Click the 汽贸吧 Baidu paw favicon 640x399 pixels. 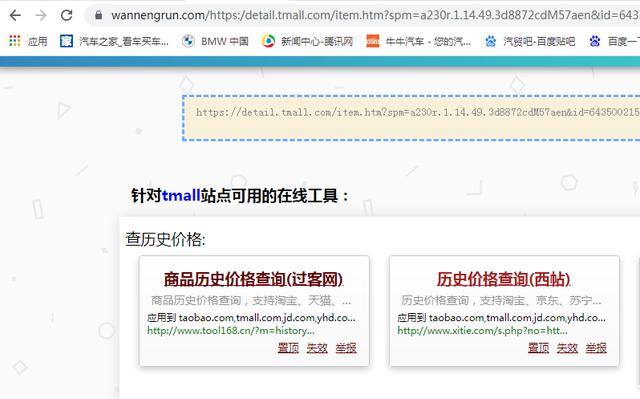(x=491, y=41)
